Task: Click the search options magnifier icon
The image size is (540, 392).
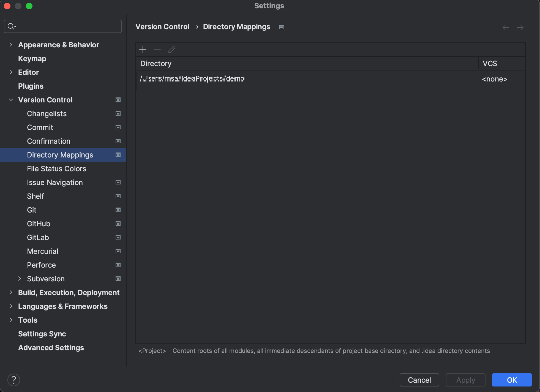Action: (x=12, y=26)
